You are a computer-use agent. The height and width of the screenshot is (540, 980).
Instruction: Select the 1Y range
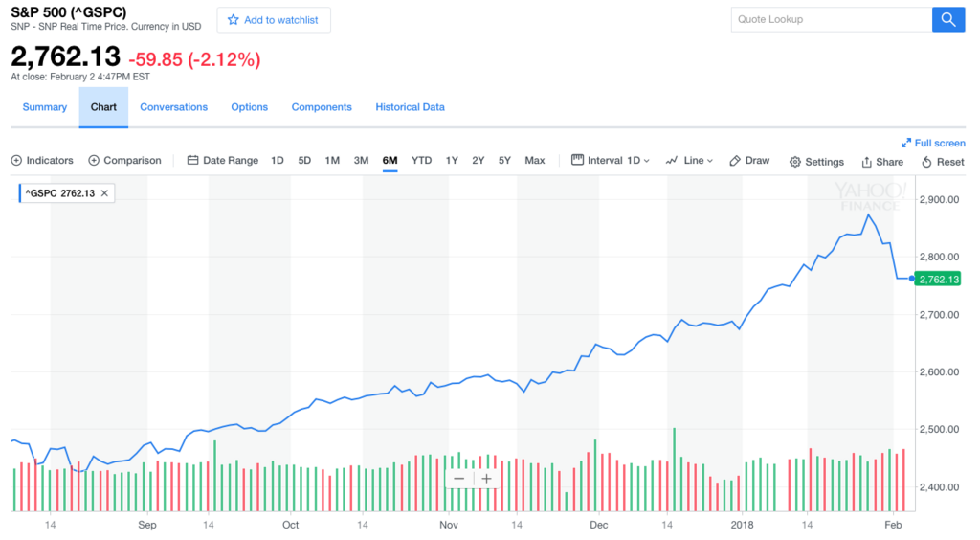[x=452, y=161]
